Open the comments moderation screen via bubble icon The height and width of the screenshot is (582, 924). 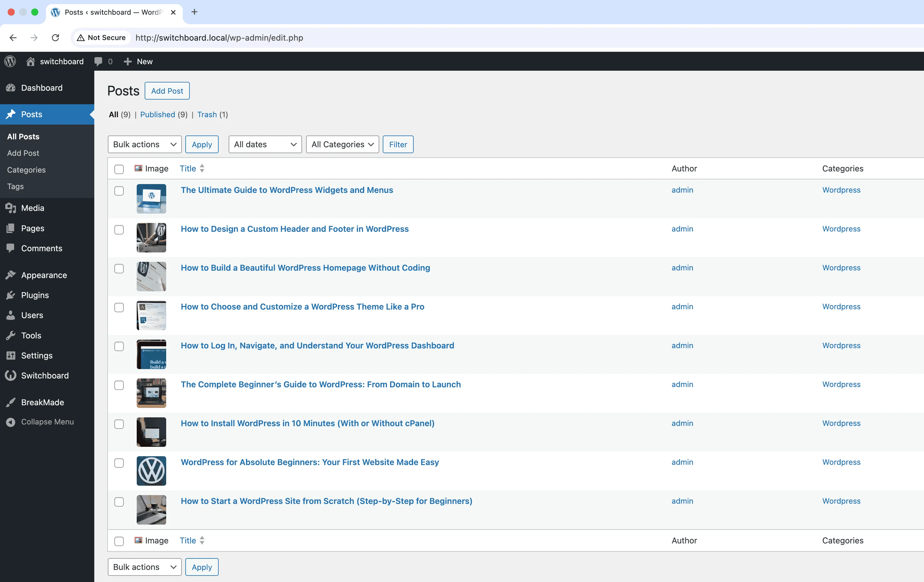(99, 61)
